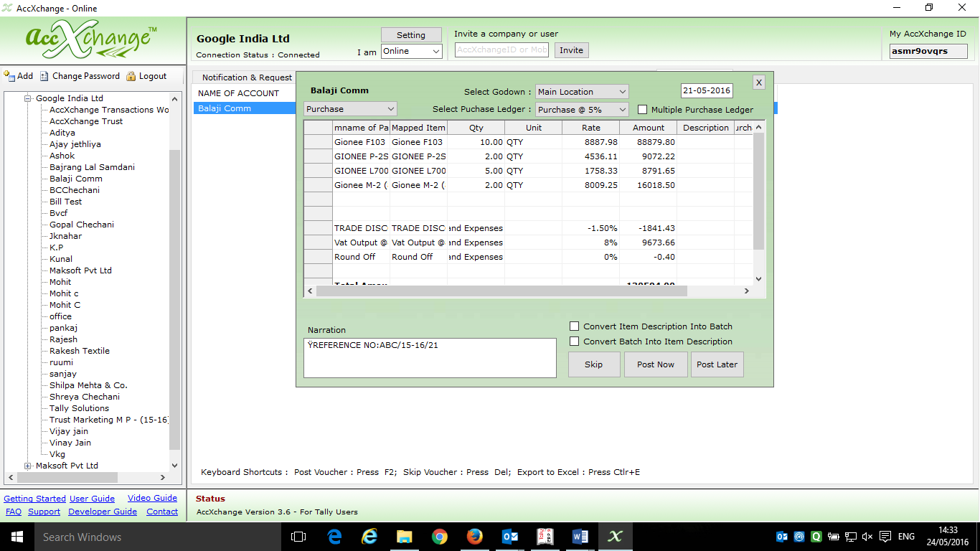Select Balaji Comm in the account tree
Image resolution: width=980 pixels, height=551 pixels.
tap(76, 179)
